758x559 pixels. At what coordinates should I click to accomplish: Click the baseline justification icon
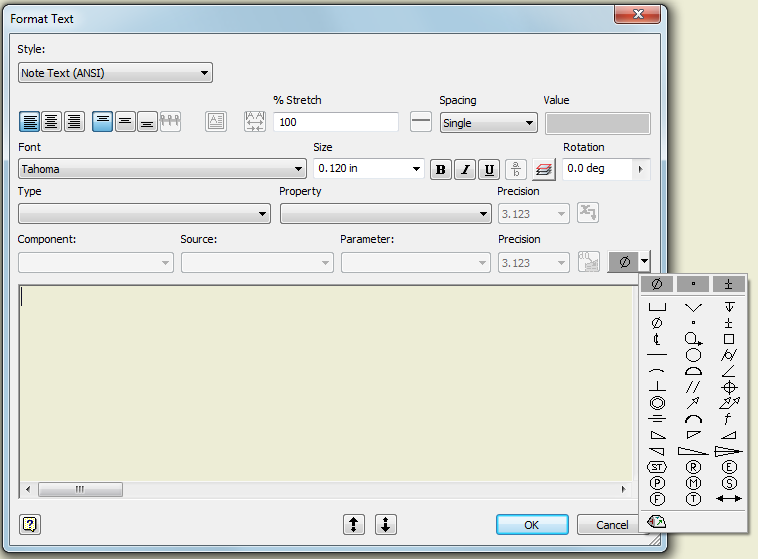pyautogui.click(x=170, y=121)
